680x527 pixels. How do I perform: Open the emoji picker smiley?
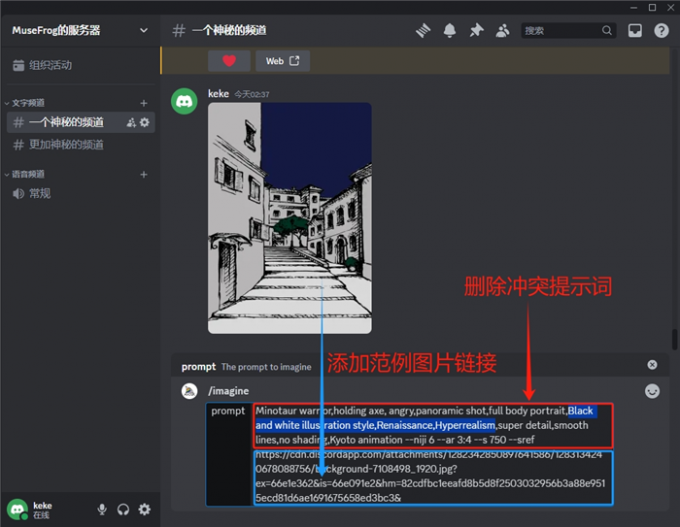pyautogui.click(x=652, y=391)
